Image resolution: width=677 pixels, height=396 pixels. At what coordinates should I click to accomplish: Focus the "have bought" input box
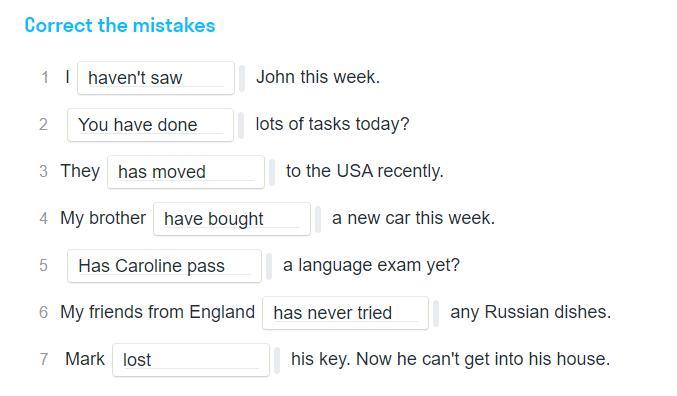tap(232, 219)
